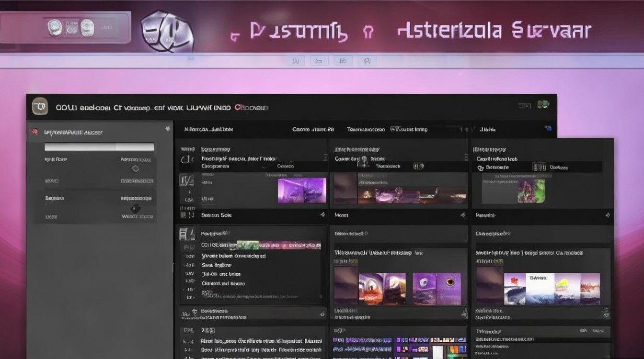Viewport: 644px width, 359px height.
Task: Expand the arrow on the right column's first section footer
Action: click(x=608, y=215)
